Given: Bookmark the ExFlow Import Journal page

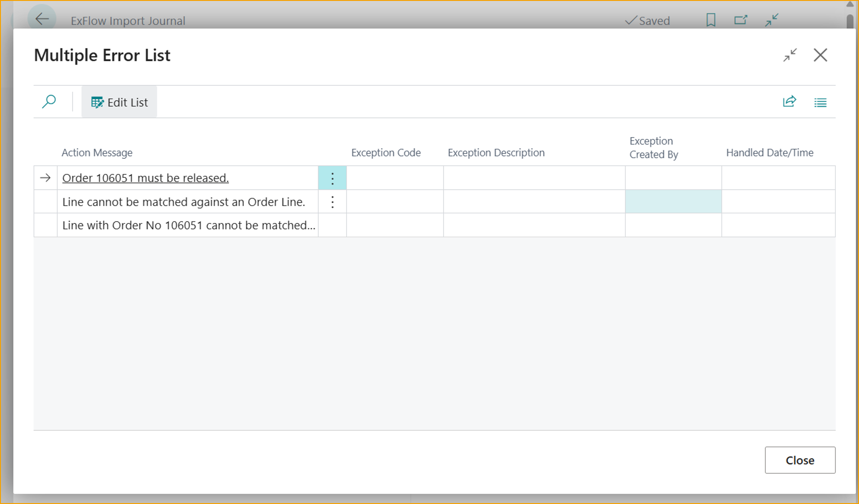Looking at the screenshot, I should coord(710,20).
